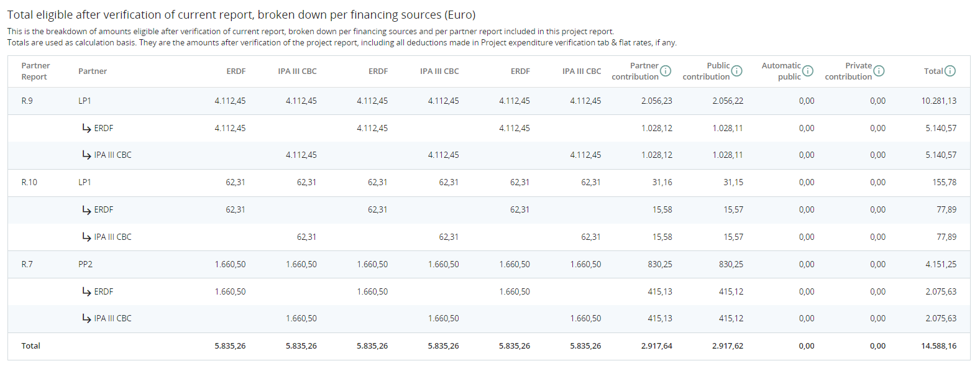Select grand total value 14.588,16
This screenshot has width=980, height=371.
point(938,346)
